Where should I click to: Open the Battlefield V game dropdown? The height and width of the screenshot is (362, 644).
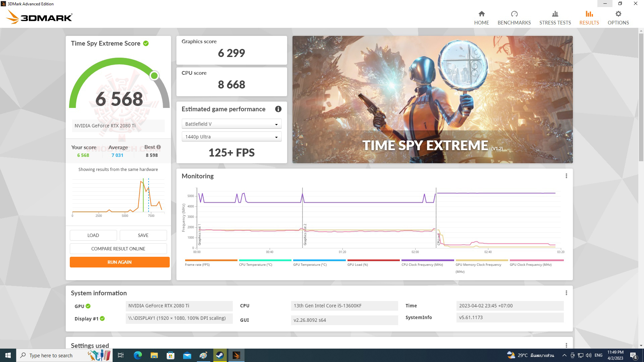pyautogui.click(x=231, y=124)
